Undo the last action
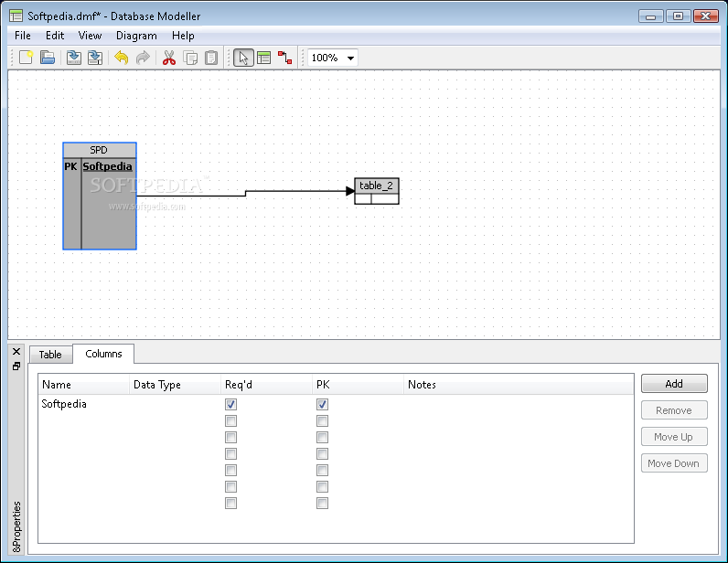728x563 pixels. coord(121,58)
